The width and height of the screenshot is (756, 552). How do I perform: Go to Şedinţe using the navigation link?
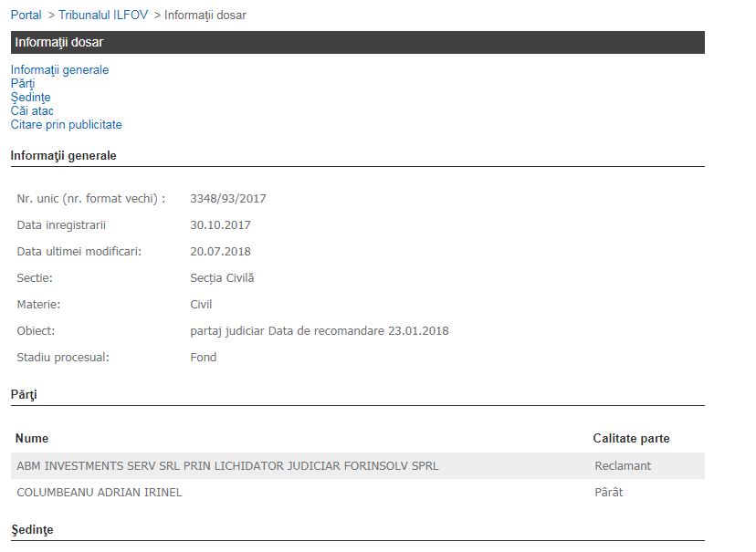(30, 98)
